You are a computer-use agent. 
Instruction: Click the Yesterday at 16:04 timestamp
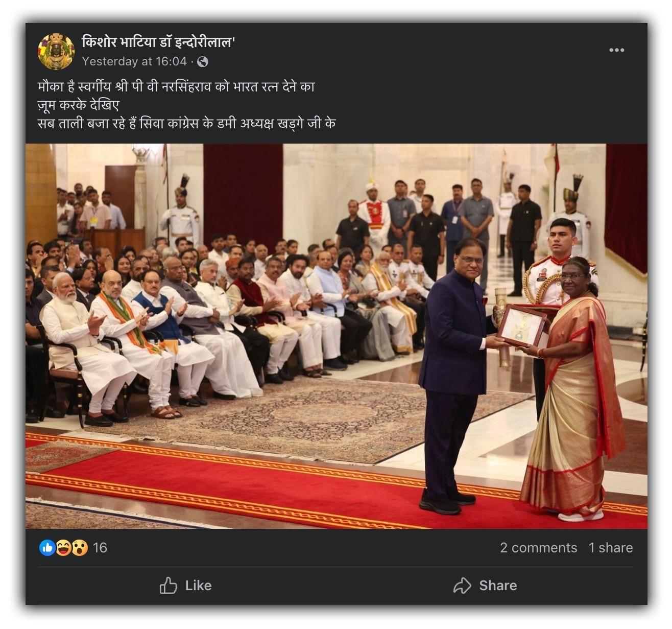(x=134, y=62)
